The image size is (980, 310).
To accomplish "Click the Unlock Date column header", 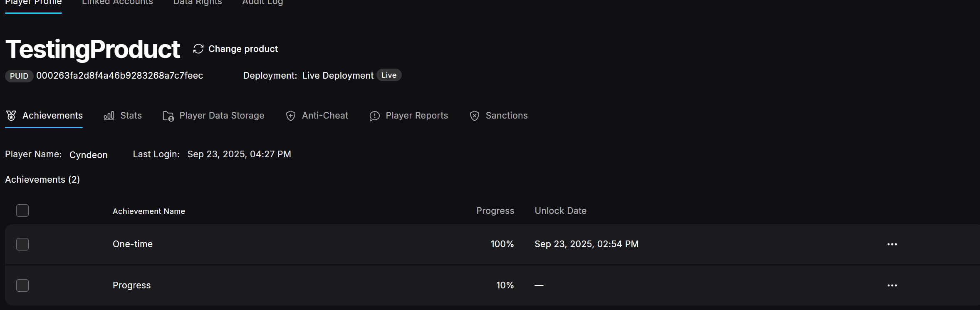I will click(x=560, y=211).
